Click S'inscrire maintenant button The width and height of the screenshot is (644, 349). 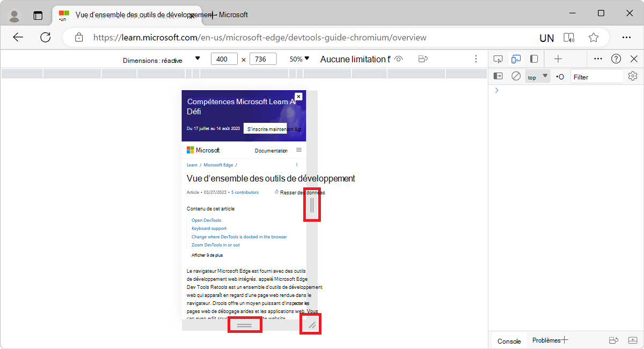click(x=265, y=129)
